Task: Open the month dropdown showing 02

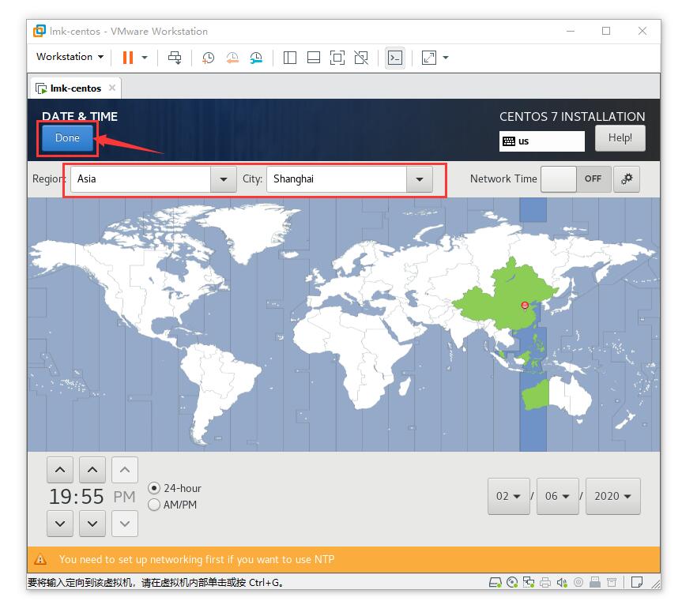Action: 508,496
